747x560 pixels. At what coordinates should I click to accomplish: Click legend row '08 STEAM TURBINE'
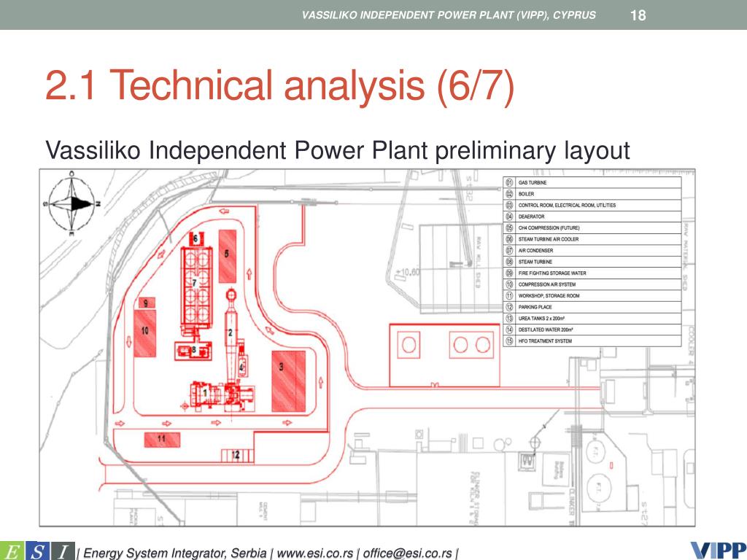pyautogui.click(x=592, y=262)
